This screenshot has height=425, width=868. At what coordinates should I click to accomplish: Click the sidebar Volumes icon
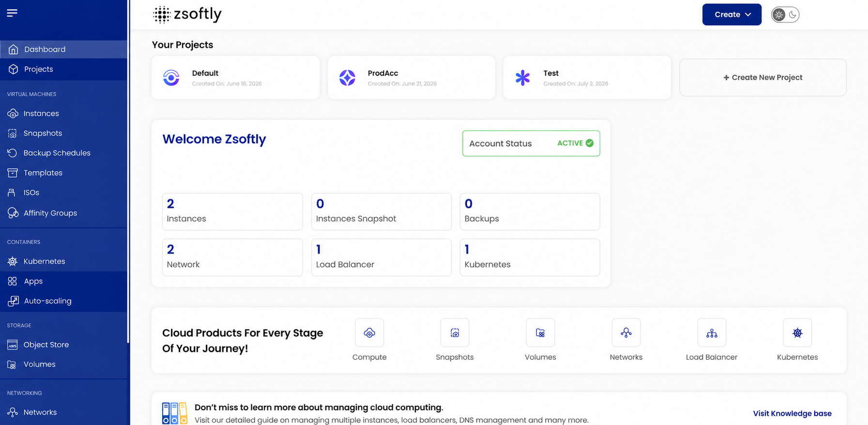[12, 364]
